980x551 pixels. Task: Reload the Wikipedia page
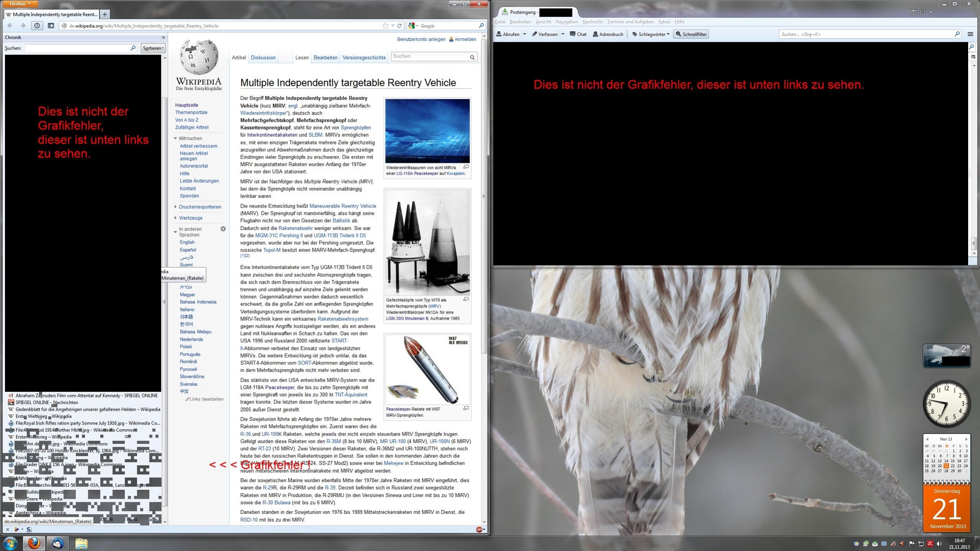tap(399, 26)
